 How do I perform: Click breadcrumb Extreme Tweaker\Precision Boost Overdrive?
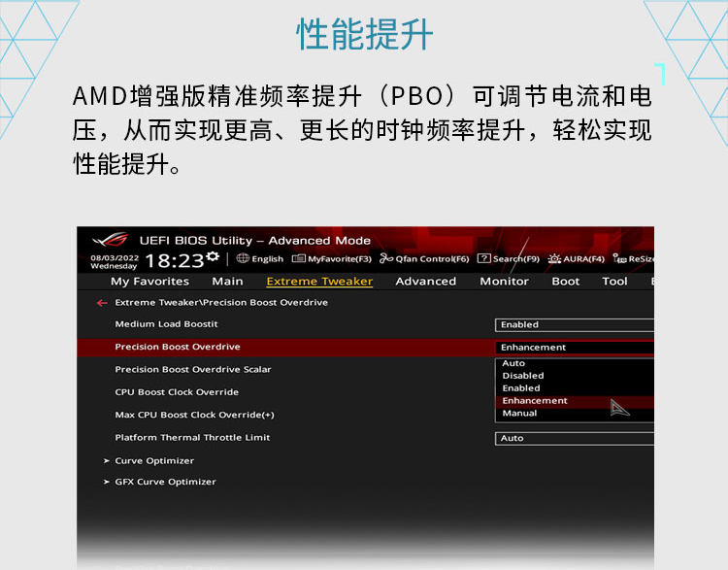pos(221,302)
